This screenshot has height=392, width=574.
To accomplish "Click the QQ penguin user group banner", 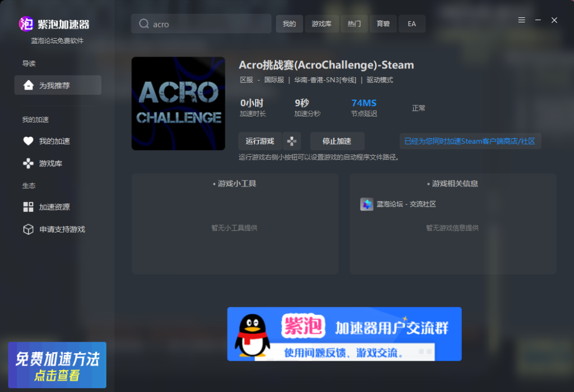I will point(345,334).
